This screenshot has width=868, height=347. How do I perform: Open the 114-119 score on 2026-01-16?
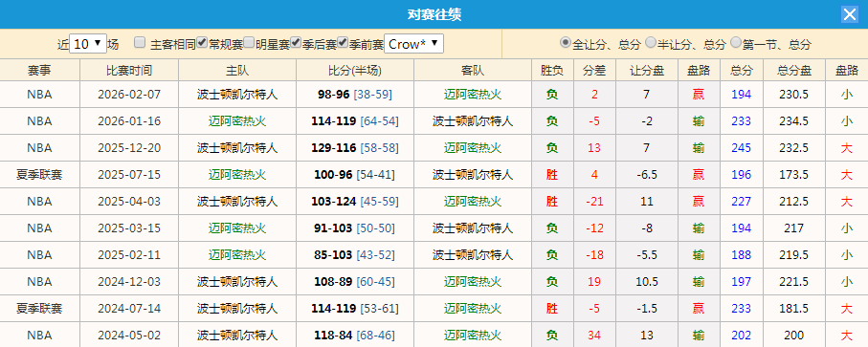point(334,121)
